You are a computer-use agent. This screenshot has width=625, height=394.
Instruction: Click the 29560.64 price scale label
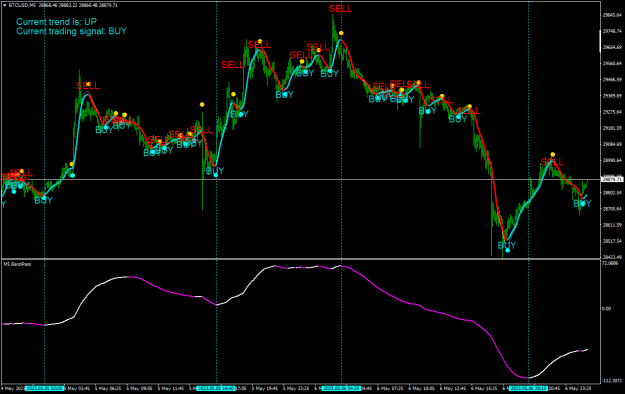tap(612, 63)
